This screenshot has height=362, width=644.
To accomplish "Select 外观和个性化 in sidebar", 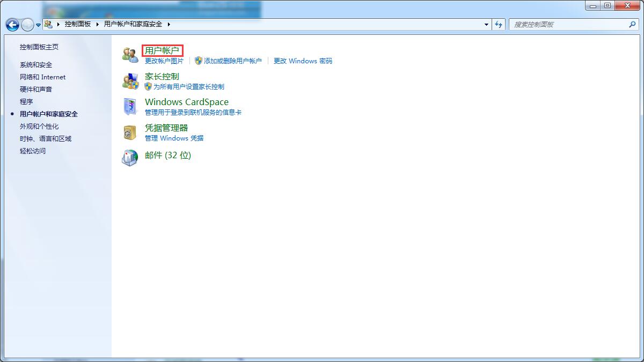I will pos(39,127).
